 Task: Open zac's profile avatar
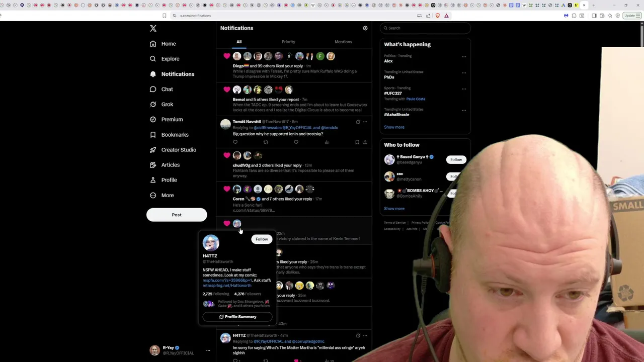pos(389,176)
